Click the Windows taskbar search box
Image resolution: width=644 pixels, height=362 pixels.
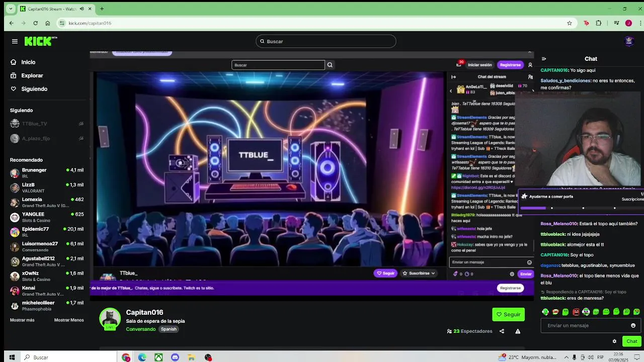70,357
